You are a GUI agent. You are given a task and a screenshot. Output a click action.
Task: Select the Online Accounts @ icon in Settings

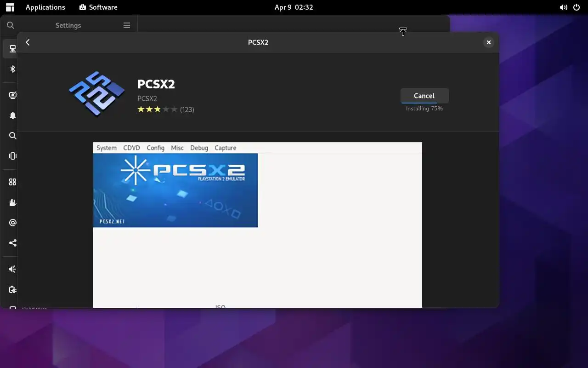pyautogui.click(x=12, y=223)
